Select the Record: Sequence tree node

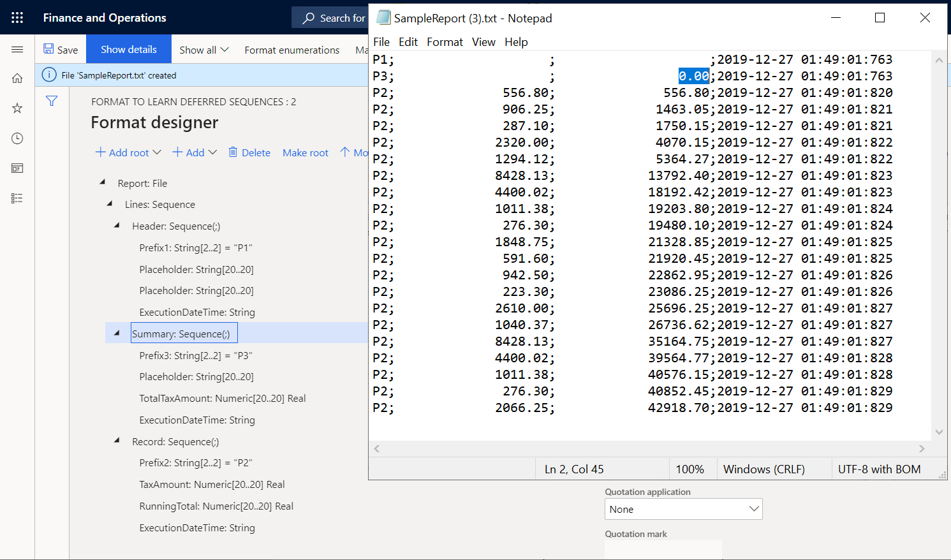point(175,441)
